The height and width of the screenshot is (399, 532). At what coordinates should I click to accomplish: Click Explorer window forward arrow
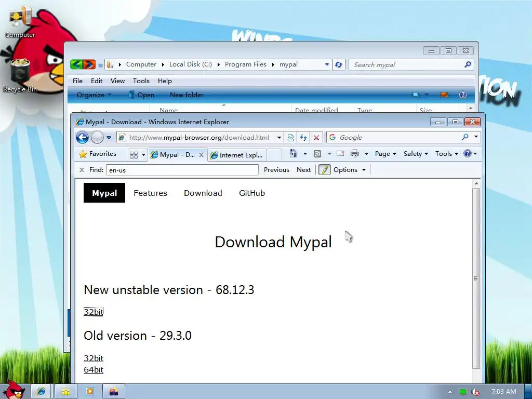pyautogui.click(x=89, y=64)
